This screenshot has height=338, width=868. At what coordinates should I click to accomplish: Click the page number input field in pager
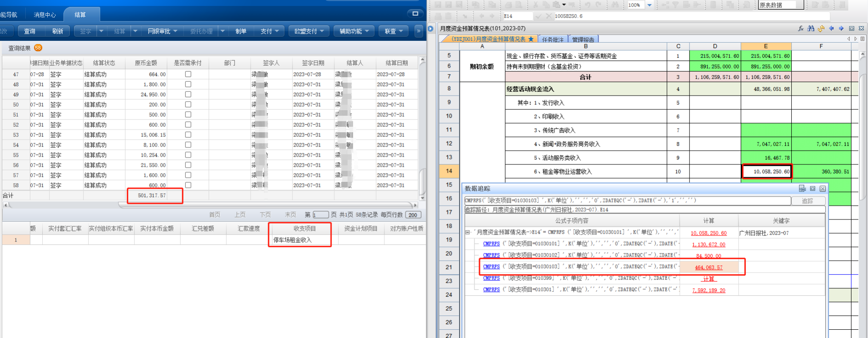[320, 215]
